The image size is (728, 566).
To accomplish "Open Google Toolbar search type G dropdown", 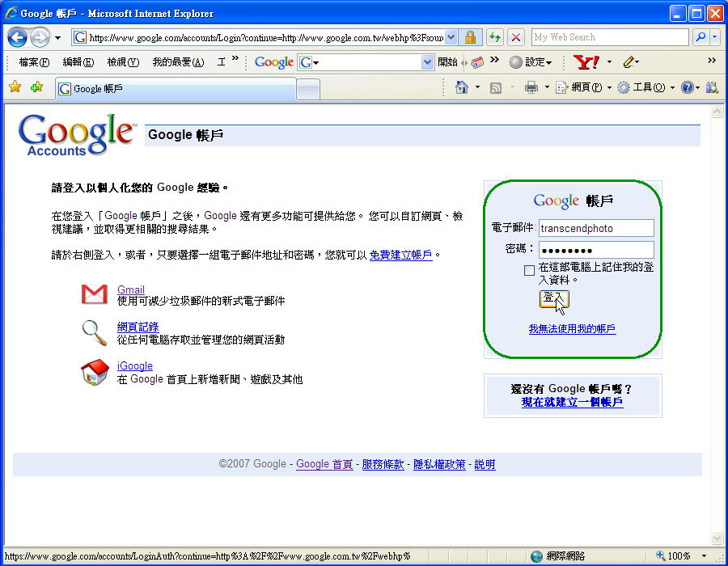I will pyautogui.click(x=309, y=62).
